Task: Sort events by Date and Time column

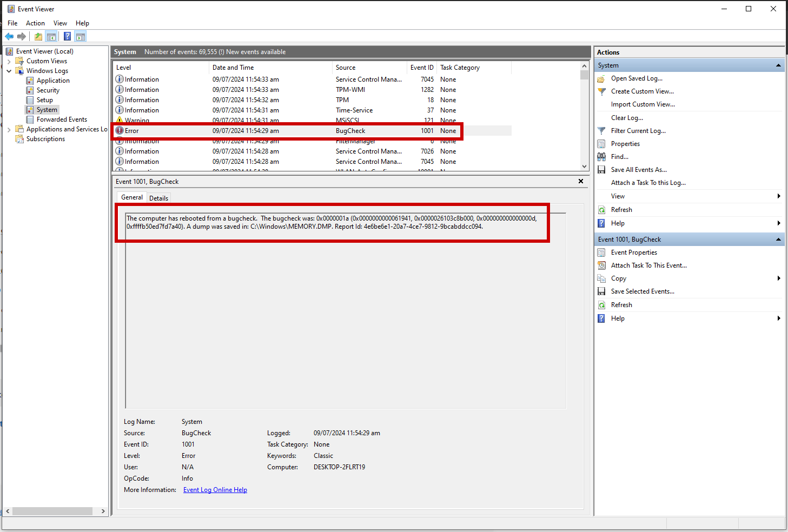Action: [270, 68]
